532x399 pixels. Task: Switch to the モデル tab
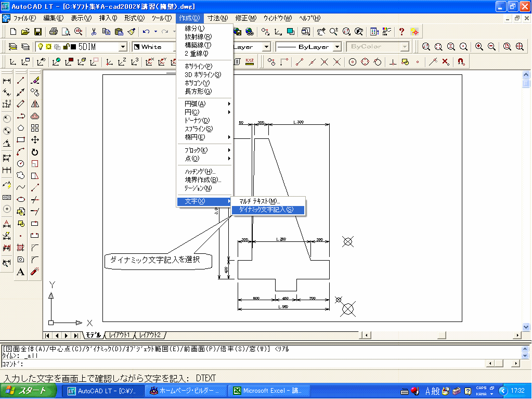tap(93, 335)
